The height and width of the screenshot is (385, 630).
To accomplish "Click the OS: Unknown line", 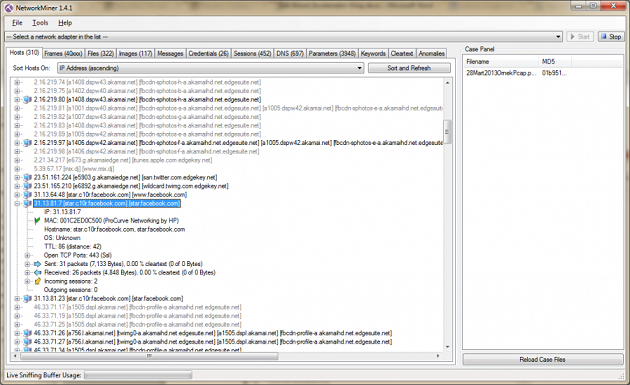I will [x=62, y=238].
